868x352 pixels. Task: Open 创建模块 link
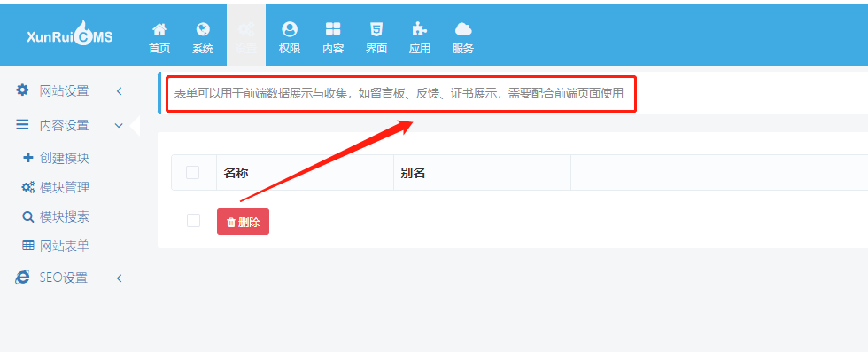[64, 159]
